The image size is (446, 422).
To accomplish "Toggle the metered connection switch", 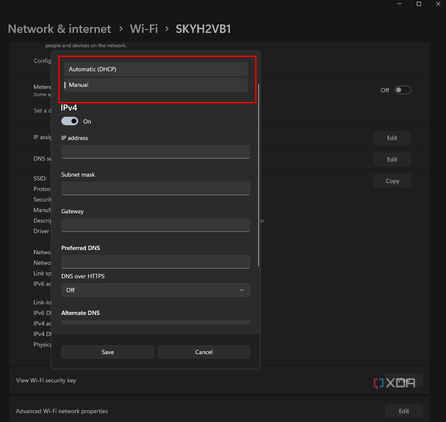I will click(402, 90).
